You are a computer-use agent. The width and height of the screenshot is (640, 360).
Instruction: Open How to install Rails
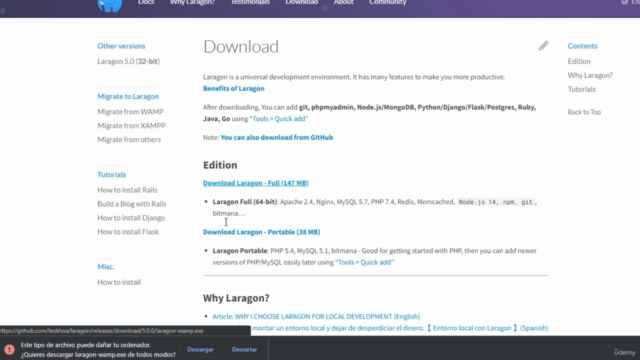coord(127,190)
